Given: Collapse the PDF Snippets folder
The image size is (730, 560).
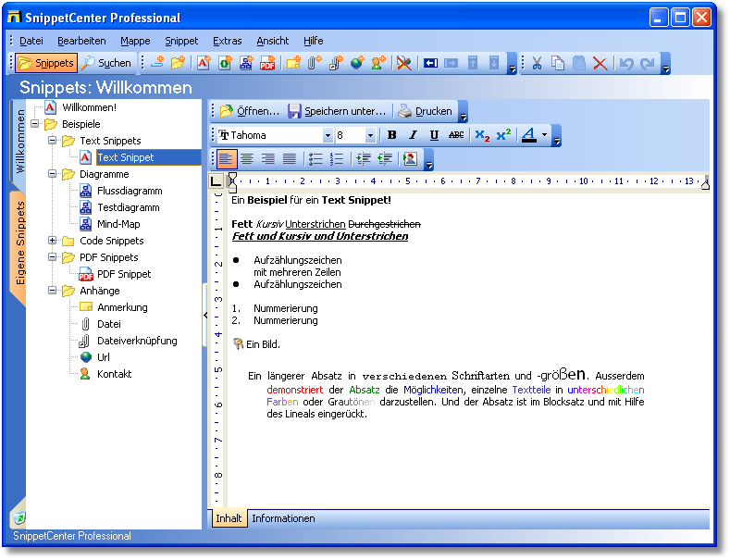Looking at the screenshot, I should pos(52,257).
